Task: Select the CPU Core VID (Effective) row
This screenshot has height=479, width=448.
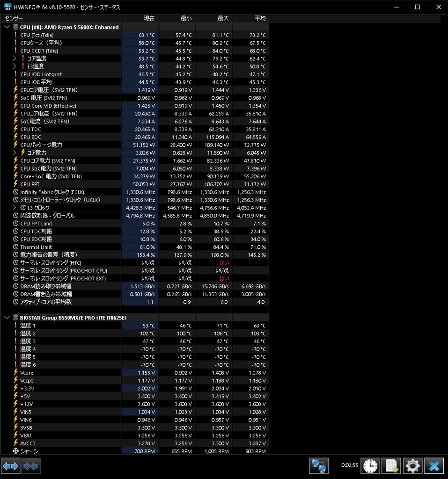Action: coord(135,106)
